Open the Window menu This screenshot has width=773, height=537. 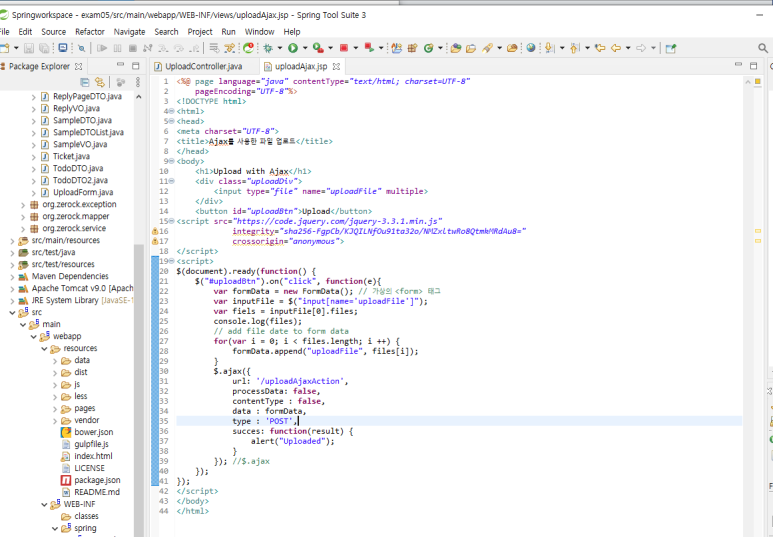(x=259, y=32)
